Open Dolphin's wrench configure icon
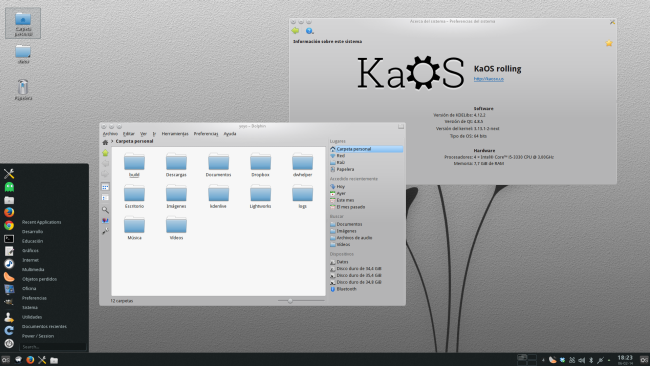Screen dimensions: 650x366 [x=105, y=231]
